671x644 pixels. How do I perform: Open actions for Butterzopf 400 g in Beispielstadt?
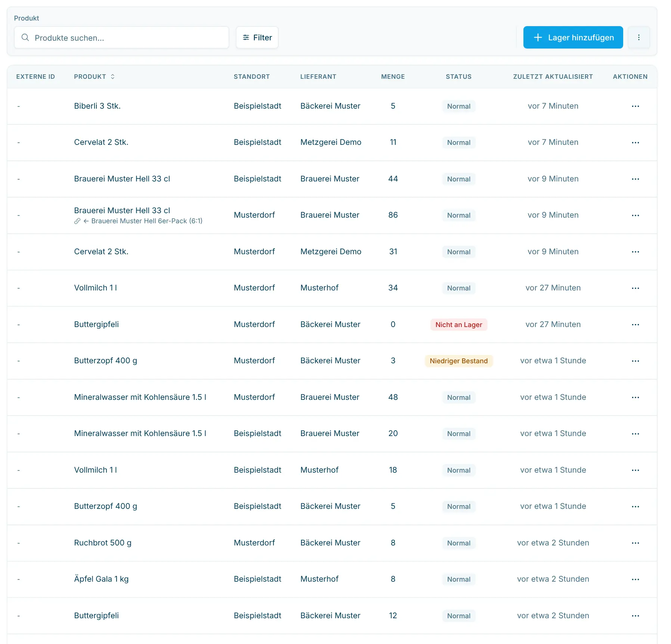[x=636, y=507]
